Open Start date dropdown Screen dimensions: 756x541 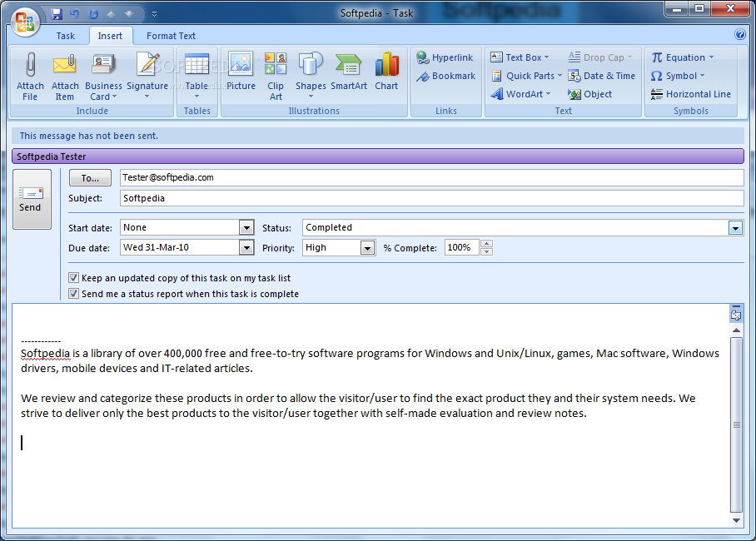(246, 227)
